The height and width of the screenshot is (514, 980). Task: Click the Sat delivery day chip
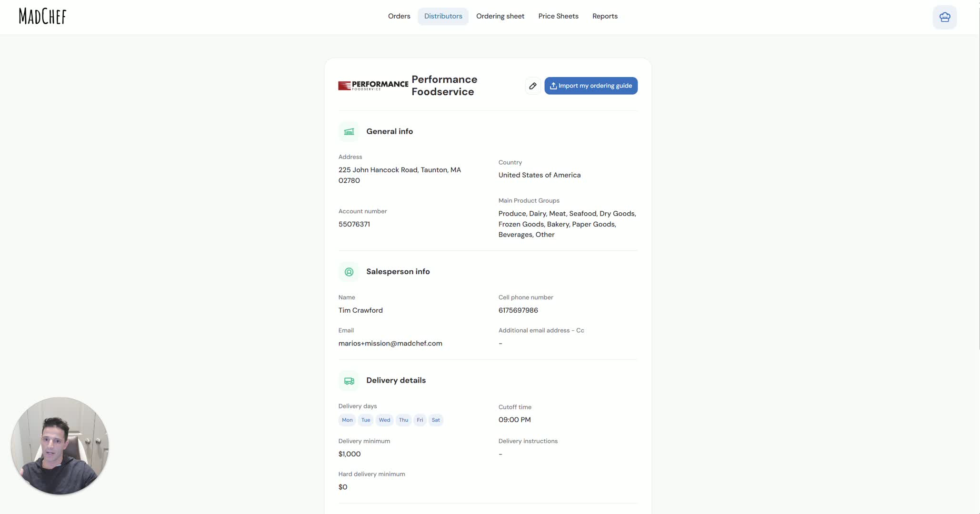(x=436, y=420)
